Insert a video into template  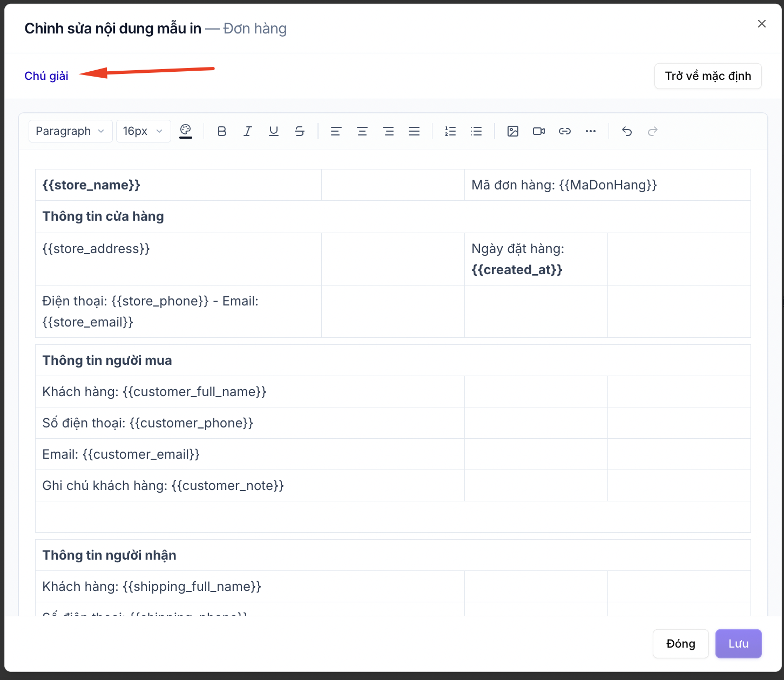539,131
